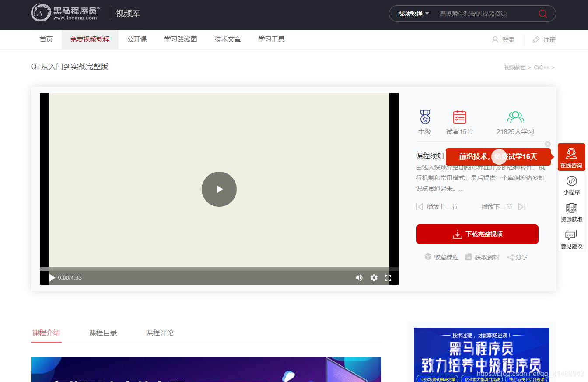This screenshot has height=382, width=588.
Task: Click the 播放上一节 text
Action: tap(442, 207)
